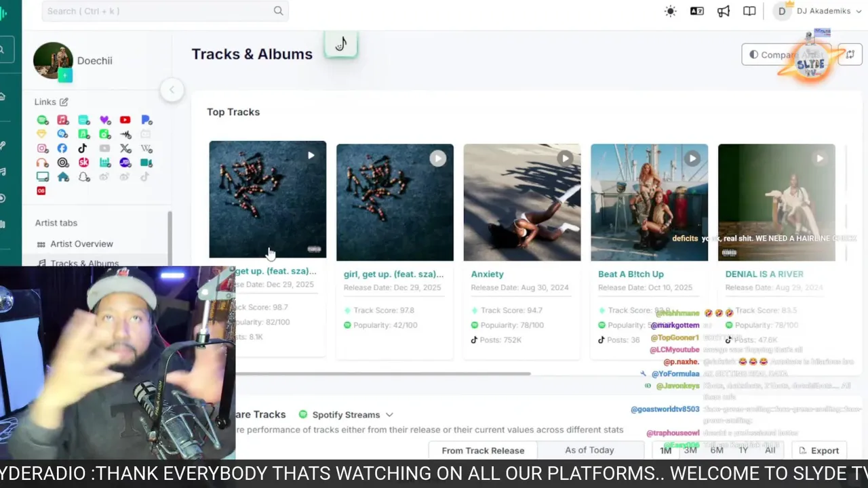Select the 1Y time range
The image size is (868, 488).
pos(743,450)
